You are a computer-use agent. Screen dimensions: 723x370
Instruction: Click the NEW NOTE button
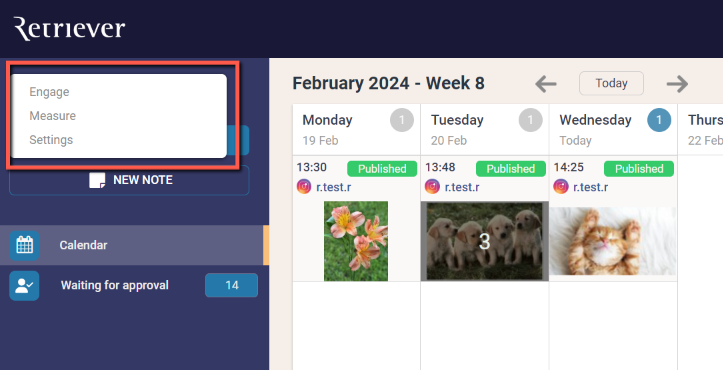click(129, 180)
